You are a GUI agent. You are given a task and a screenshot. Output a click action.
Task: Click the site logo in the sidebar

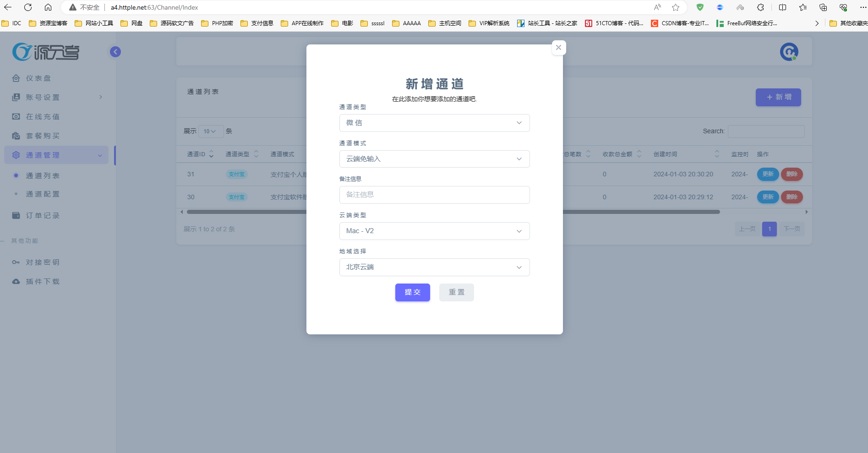point(46,52)
